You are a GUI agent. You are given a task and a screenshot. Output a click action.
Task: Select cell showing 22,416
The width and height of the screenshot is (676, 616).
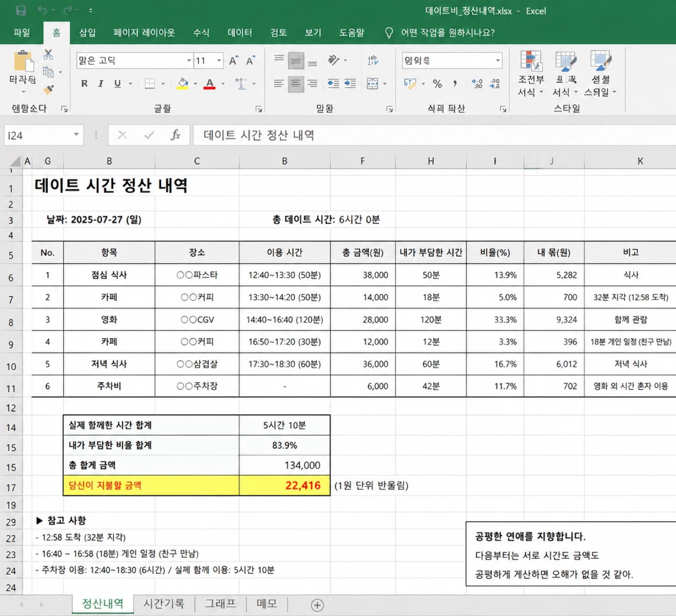tap(285, 485)
